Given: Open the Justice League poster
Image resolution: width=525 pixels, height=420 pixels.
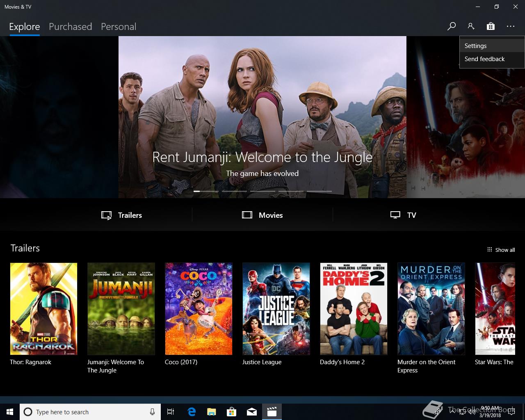Looking at the screenshot, I should [276, 309].
